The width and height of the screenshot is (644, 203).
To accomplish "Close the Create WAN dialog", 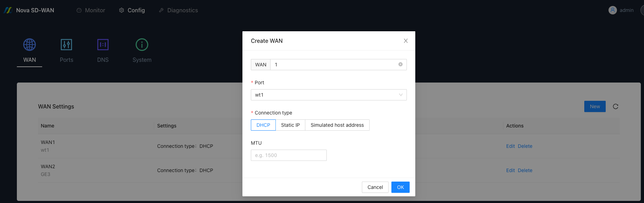I will [406, 41].
